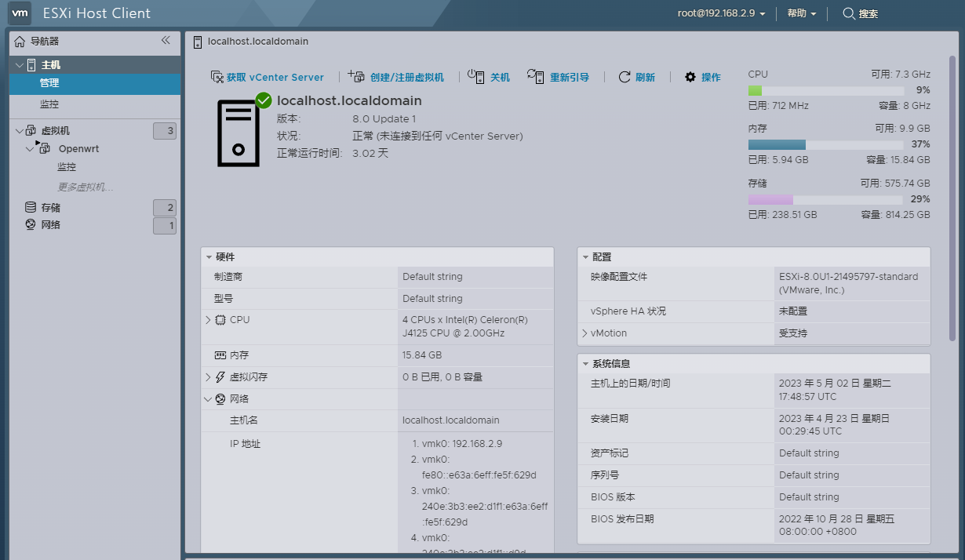Screen dimensions: 965x560
Task: Expand the 虚拟闪存 row
Action: pyautogui.click(x=208, y=377)
